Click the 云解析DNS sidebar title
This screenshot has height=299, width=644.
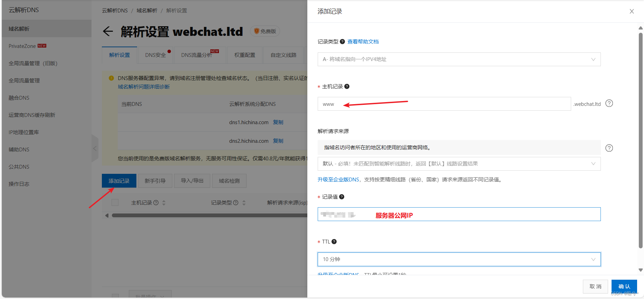click(23, 10)
